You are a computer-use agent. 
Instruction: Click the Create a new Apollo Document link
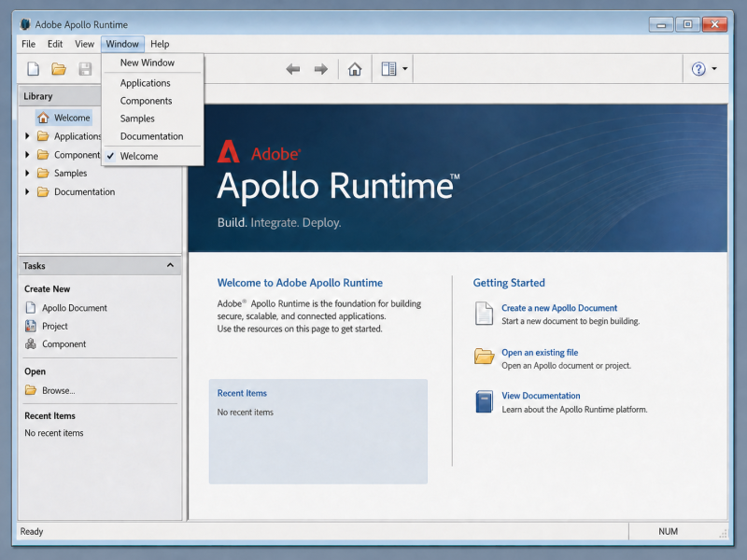click(x=559, y=308)
